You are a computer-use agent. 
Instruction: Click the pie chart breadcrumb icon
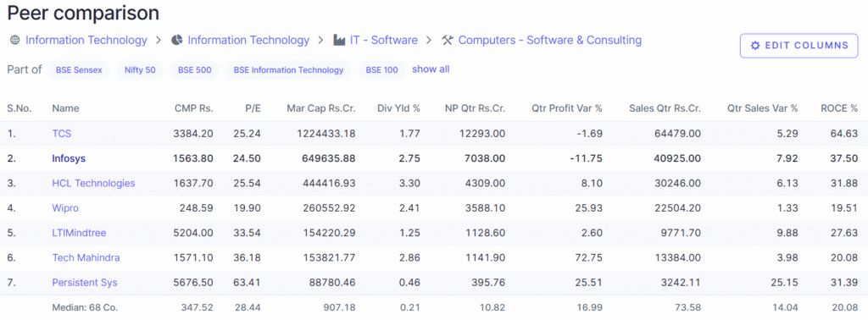coord(176,41)
